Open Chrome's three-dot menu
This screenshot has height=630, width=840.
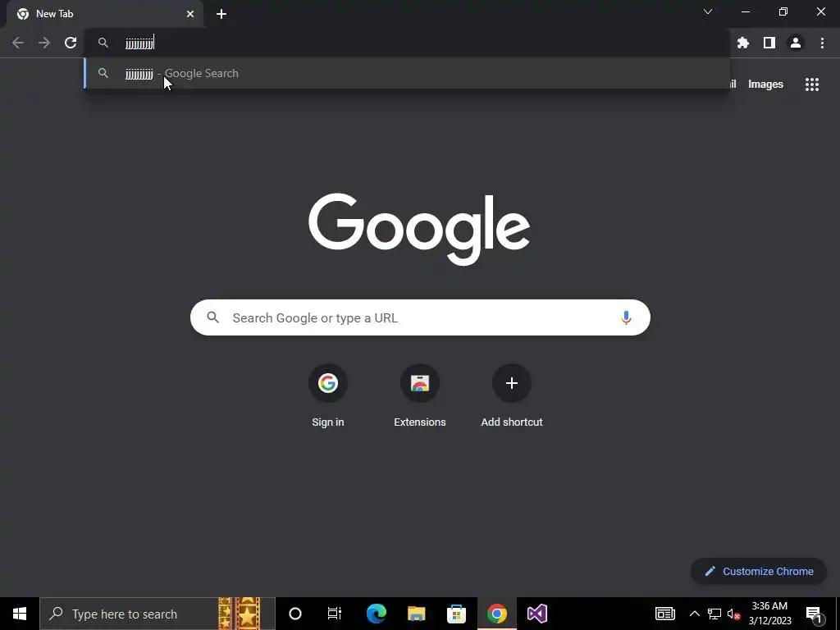(822, 43)
